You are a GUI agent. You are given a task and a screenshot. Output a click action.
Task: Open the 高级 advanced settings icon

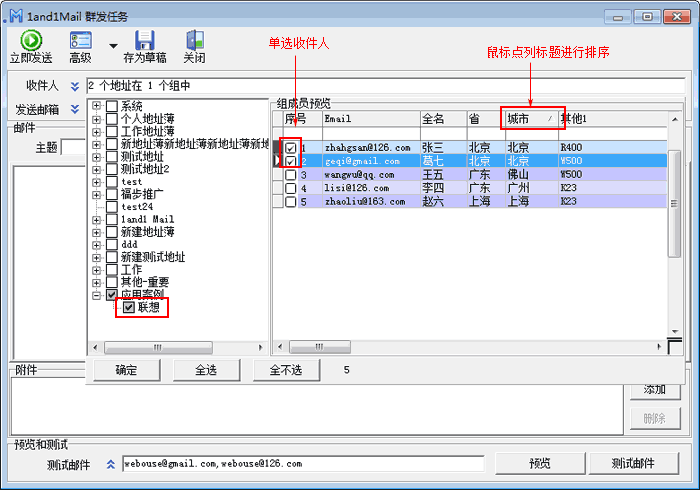click(81, 40)
